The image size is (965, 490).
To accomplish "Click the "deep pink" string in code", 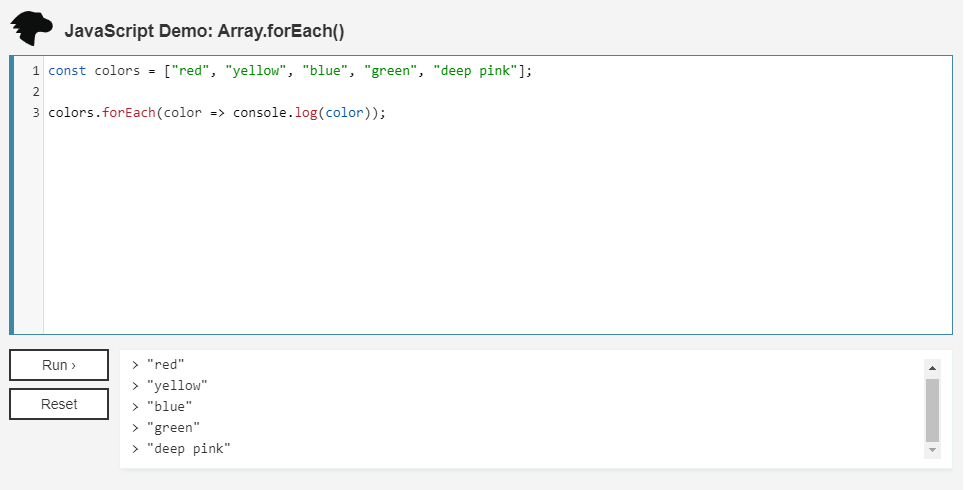I will tap(475, 71).
